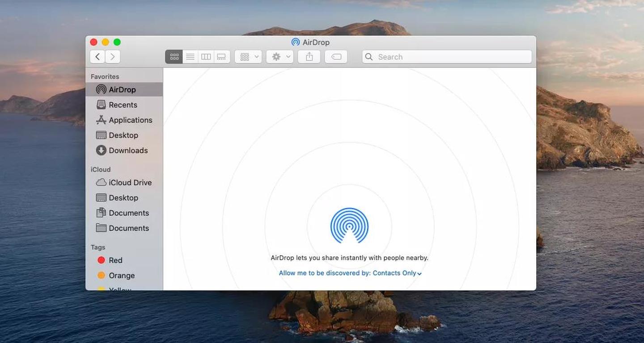Click the iCloud Drive cloud icon

[x=102, y=182]
